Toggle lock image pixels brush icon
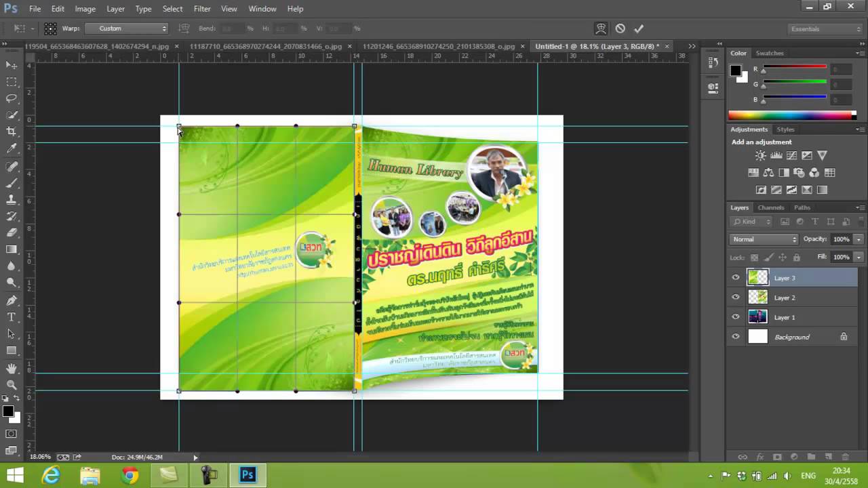868x488 pixels. click(x=768, y=258)
